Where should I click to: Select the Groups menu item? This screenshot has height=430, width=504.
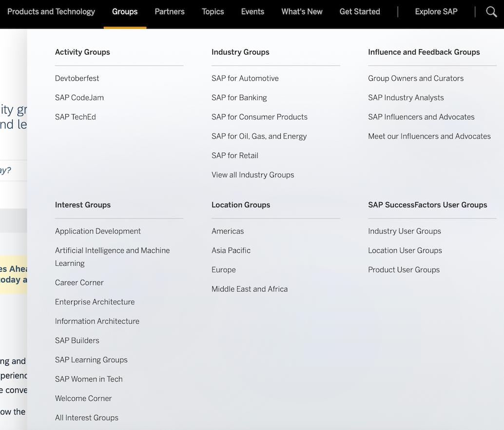[125, 12]
